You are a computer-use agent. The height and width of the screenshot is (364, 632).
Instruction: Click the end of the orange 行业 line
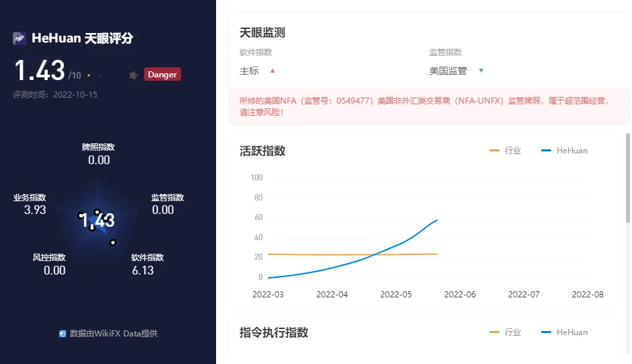pos(437,254)
